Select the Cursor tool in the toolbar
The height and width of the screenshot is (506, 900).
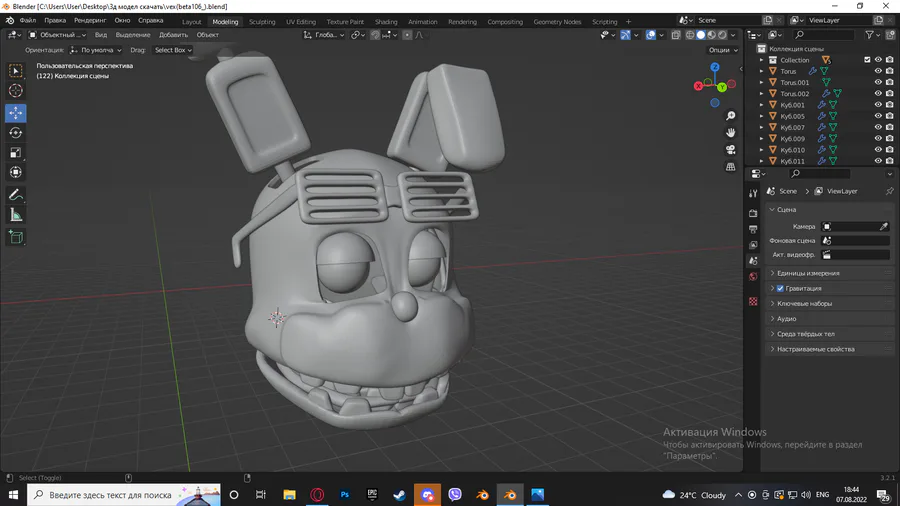click(x=16, y=91)
